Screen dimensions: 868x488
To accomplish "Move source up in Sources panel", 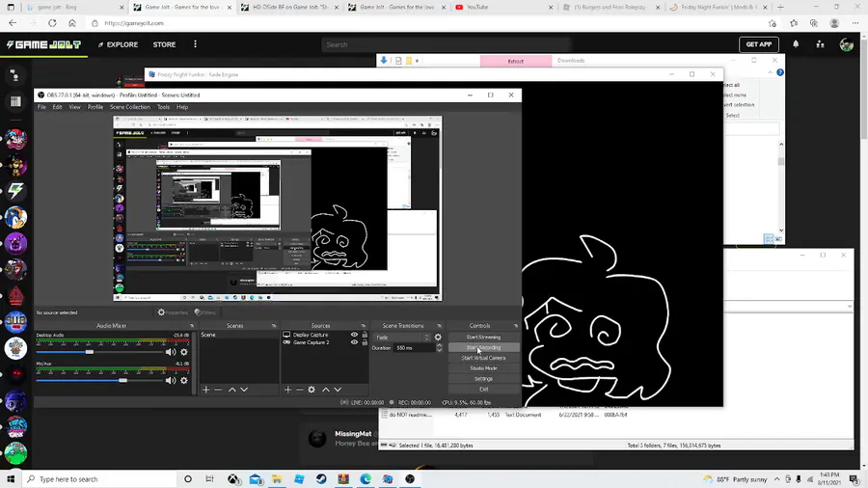I will 326,390.
